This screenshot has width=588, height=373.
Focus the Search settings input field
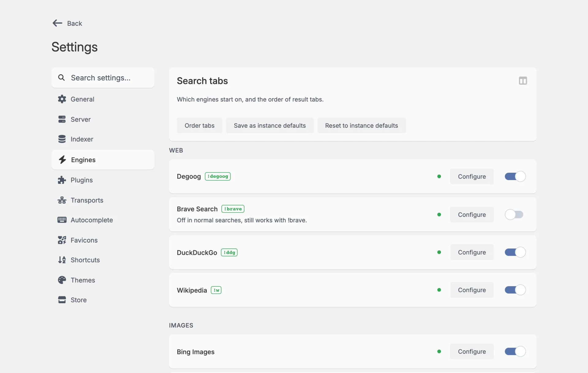pos(103,78)
